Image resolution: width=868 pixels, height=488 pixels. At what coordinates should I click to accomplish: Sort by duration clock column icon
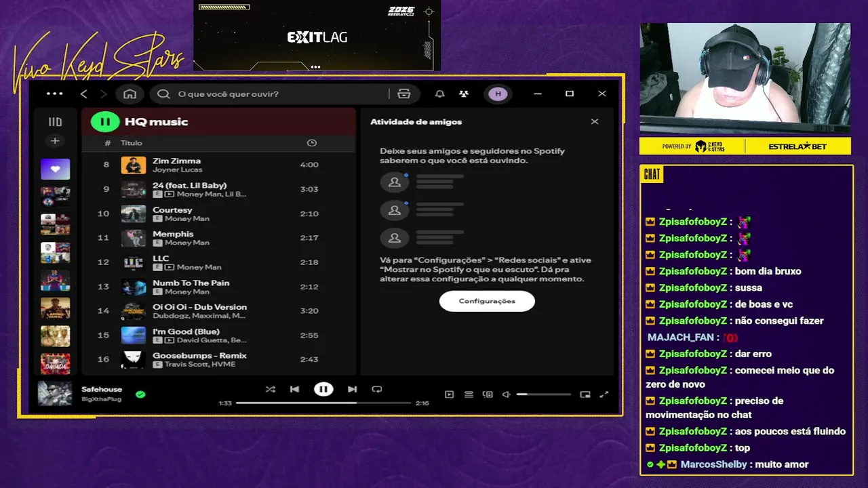[311, 143]
